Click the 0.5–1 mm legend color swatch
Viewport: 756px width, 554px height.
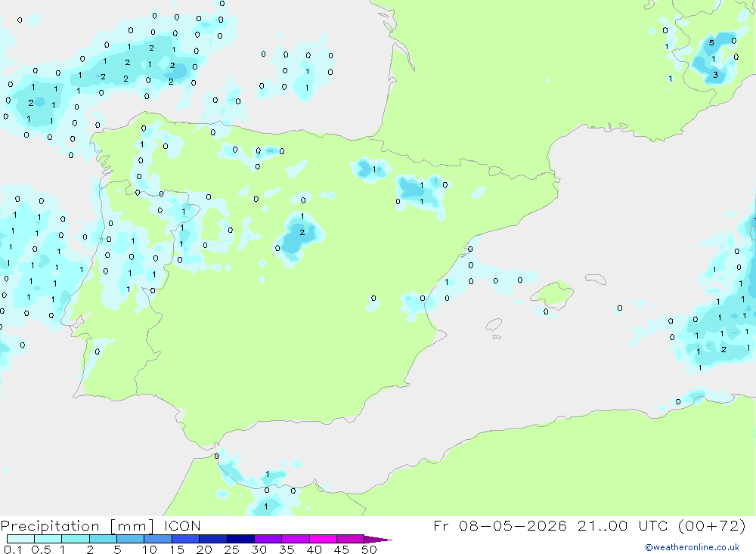click(48, 539)
